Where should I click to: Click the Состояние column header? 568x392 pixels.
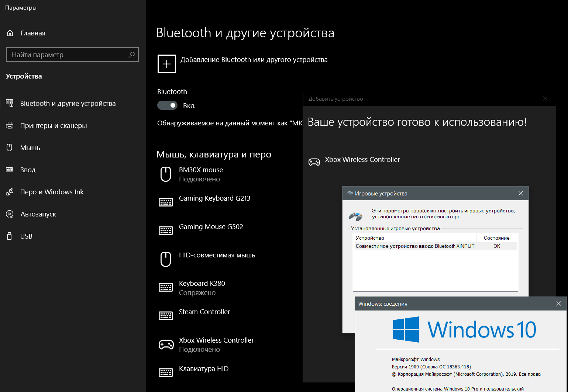(x=497, y=238)
